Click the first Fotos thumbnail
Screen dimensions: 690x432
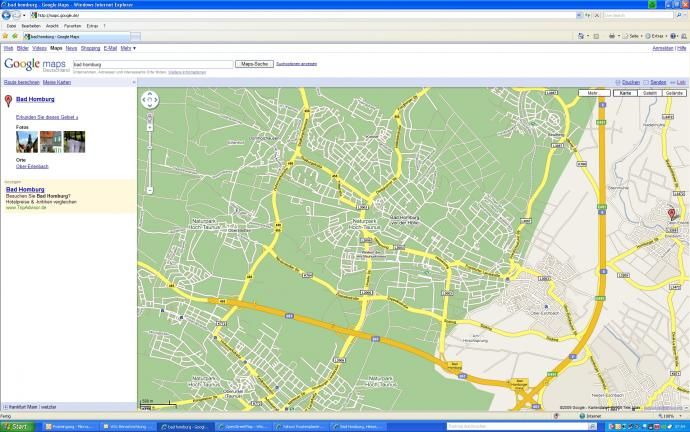click(26, 141)
